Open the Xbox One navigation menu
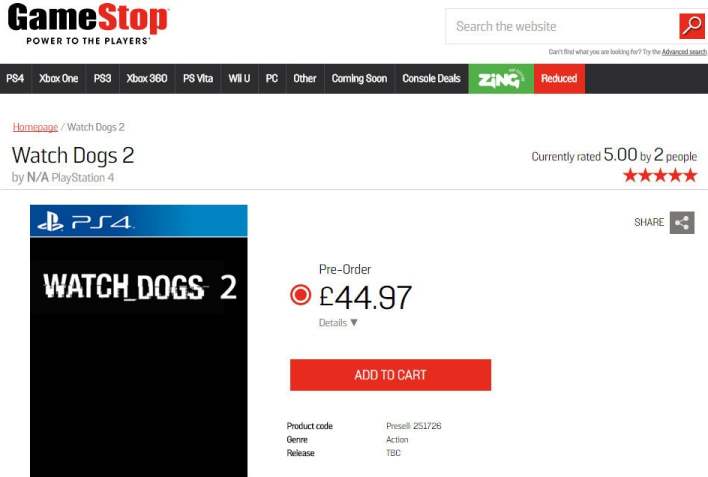Viewport: 708px width, 477px height. click(58, 79)
